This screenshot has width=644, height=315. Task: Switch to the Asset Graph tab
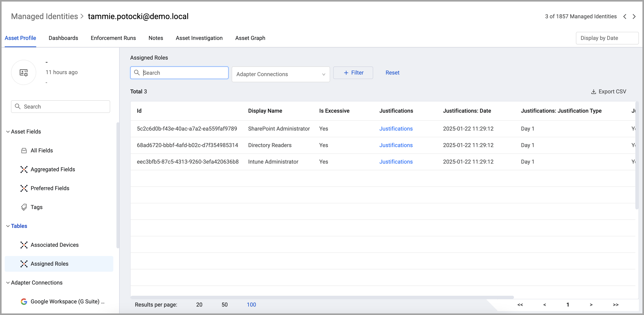point(250,38)
